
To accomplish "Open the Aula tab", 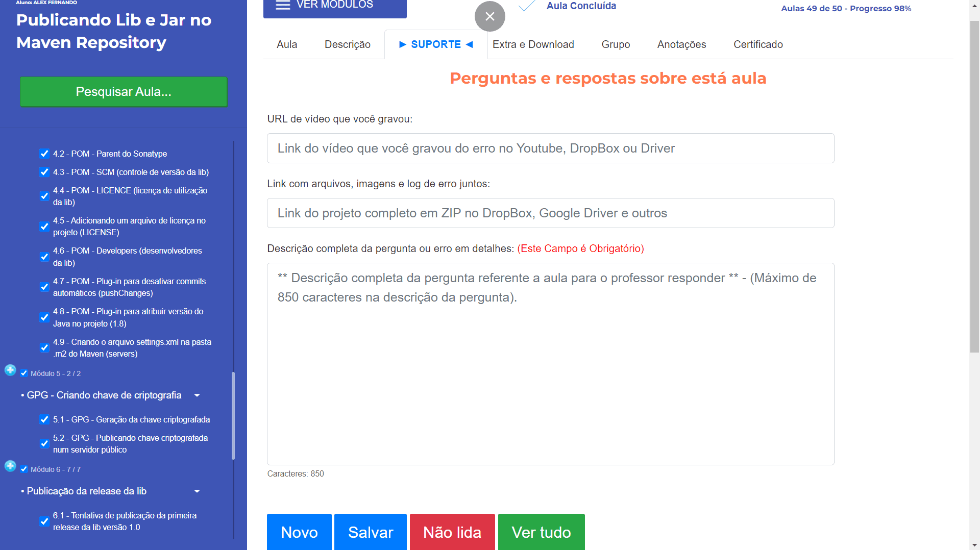I will [x=287, y=44].
